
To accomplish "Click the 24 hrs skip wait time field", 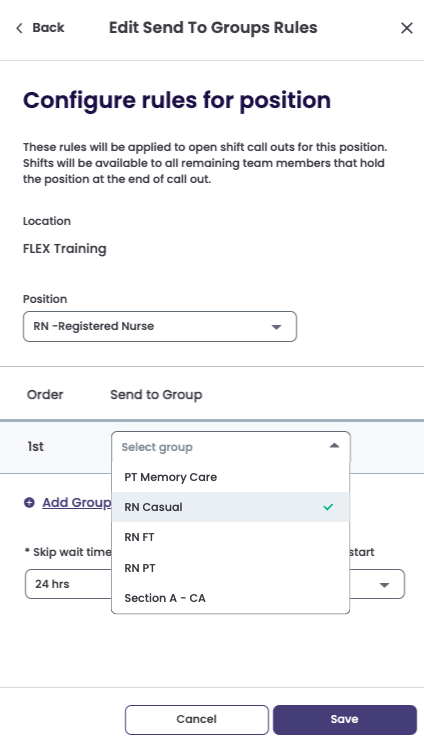I will [69, 584].
